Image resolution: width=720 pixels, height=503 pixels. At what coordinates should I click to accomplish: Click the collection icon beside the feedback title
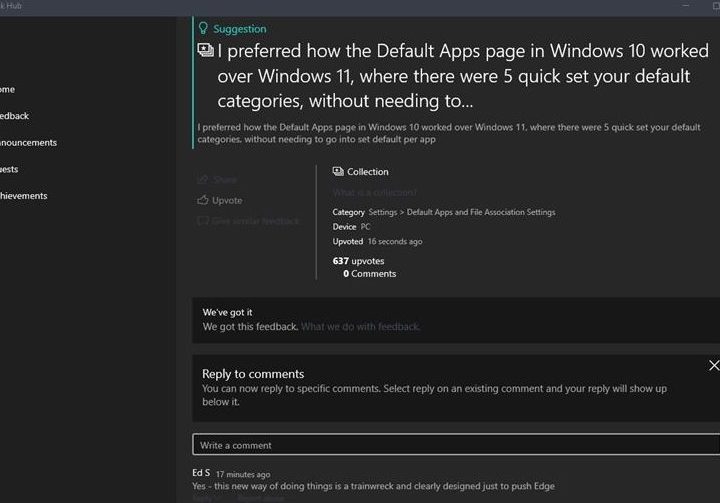[205, 50]
